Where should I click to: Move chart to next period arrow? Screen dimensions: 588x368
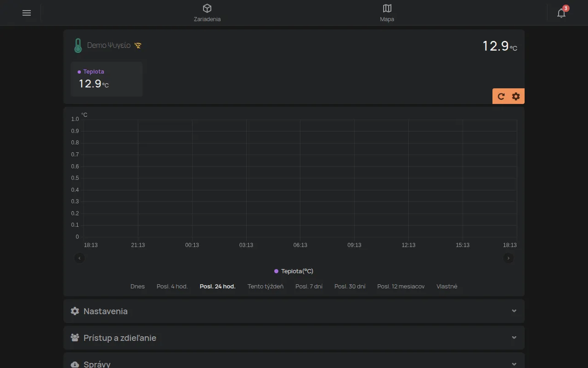[x=509, y=258]
